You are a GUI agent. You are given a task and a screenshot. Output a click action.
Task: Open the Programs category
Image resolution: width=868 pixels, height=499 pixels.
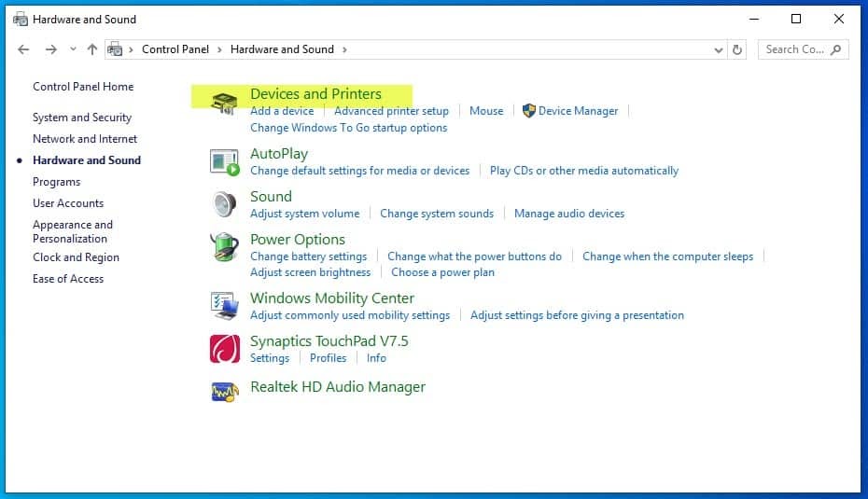pos(56,182)
